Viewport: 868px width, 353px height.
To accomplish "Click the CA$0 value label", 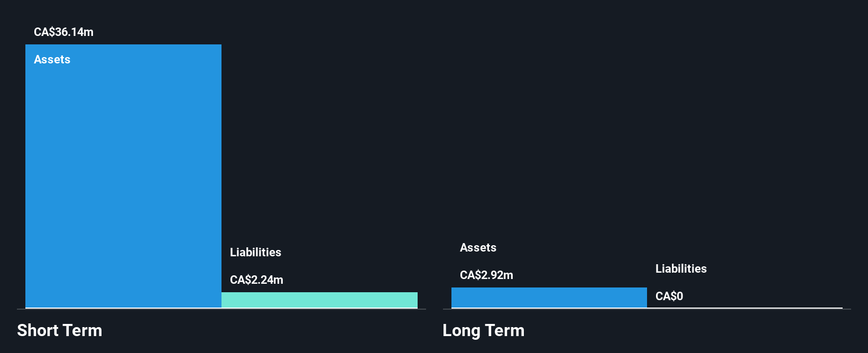I will (x=669, y=296).
